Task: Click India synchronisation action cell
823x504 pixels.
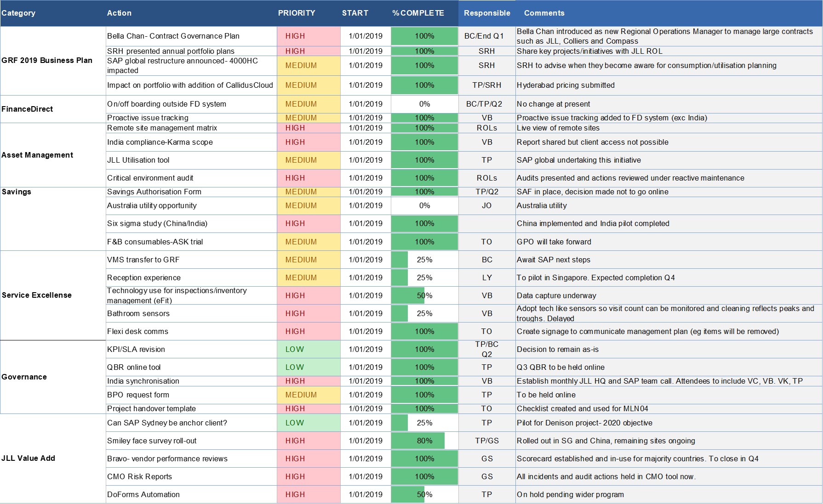Action: [191, 381]
